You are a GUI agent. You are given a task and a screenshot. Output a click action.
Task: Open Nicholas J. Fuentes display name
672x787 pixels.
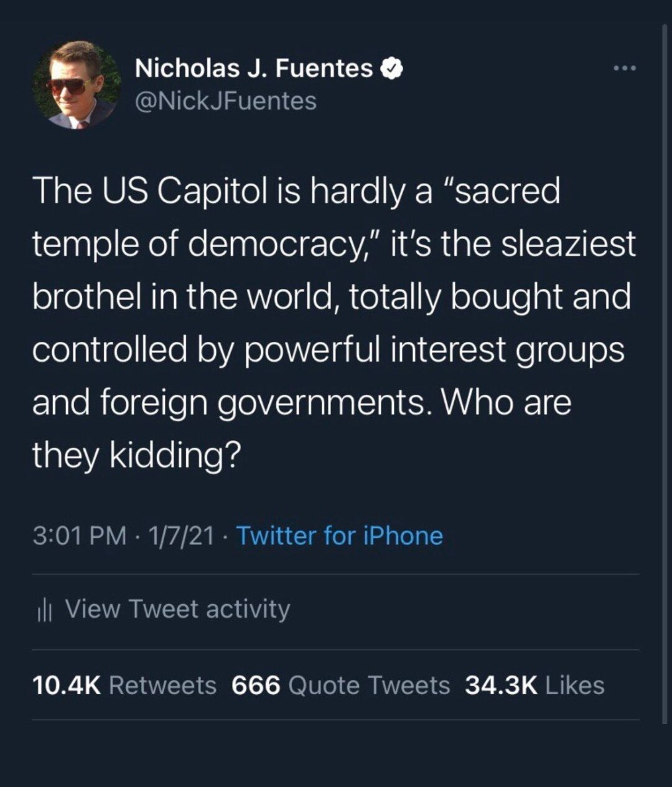coord(254,68)
